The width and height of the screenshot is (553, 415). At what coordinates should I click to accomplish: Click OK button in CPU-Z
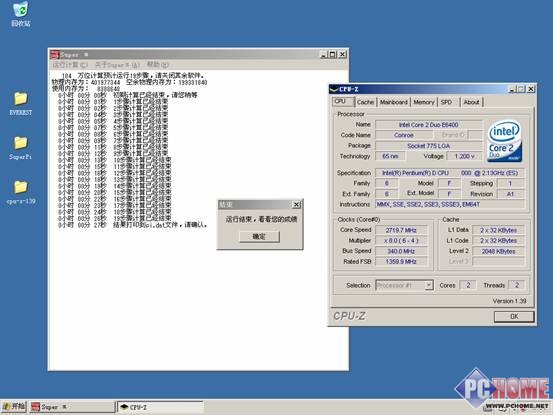(514, 316)
